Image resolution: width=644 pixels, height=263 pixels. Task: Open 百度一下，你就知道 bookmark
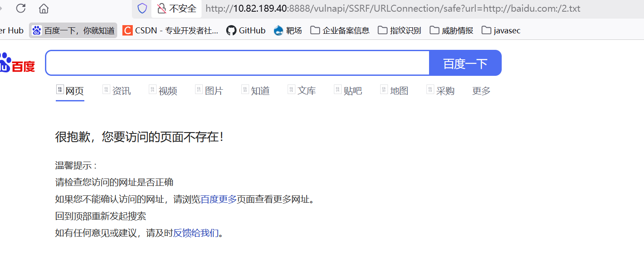tap(73, 30)
